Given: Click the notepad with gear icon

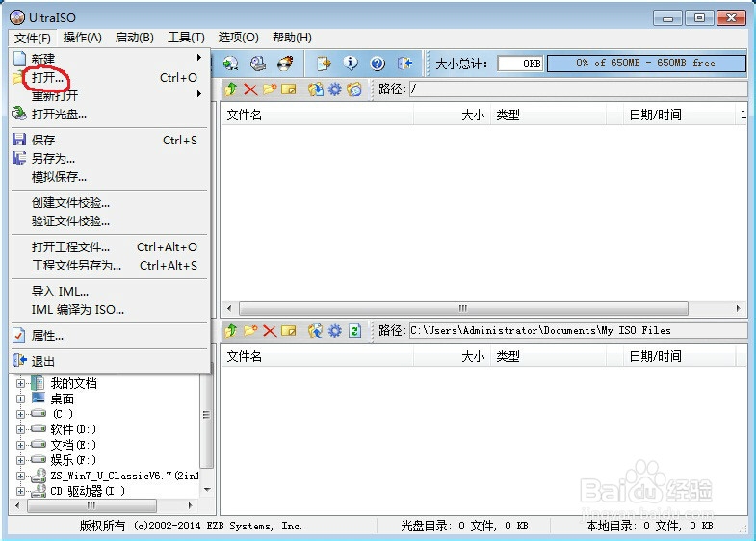Looking at the screenshot, I should click(x=324, y=64).
